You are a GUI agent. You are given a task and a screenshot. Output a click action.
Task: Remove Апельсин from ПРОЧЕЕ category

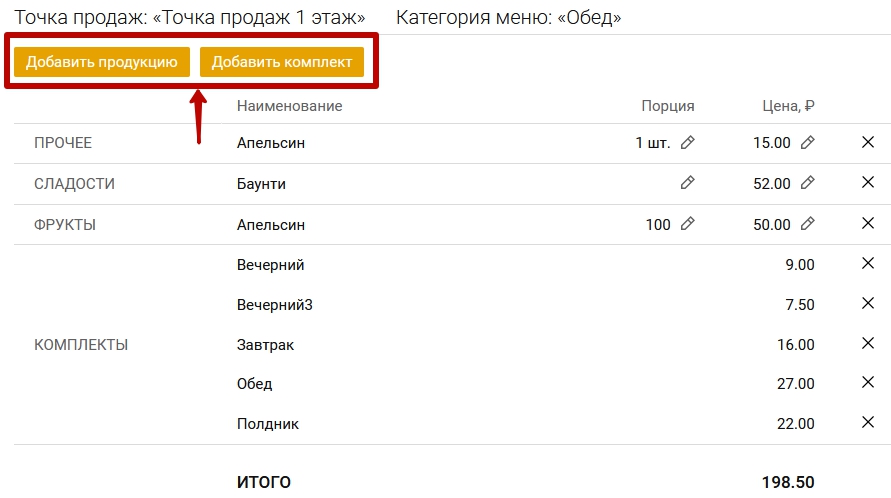pyautogui.click(x=868, y=142)
